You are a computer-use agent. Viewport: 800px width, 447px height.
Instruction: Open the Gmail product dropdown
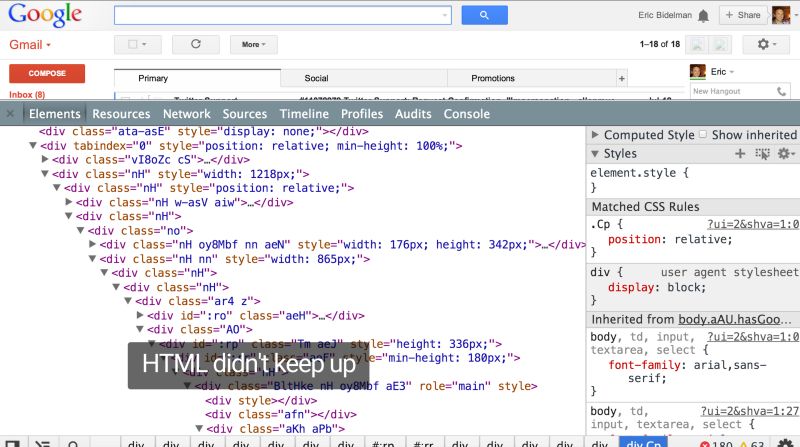point(30,44)
